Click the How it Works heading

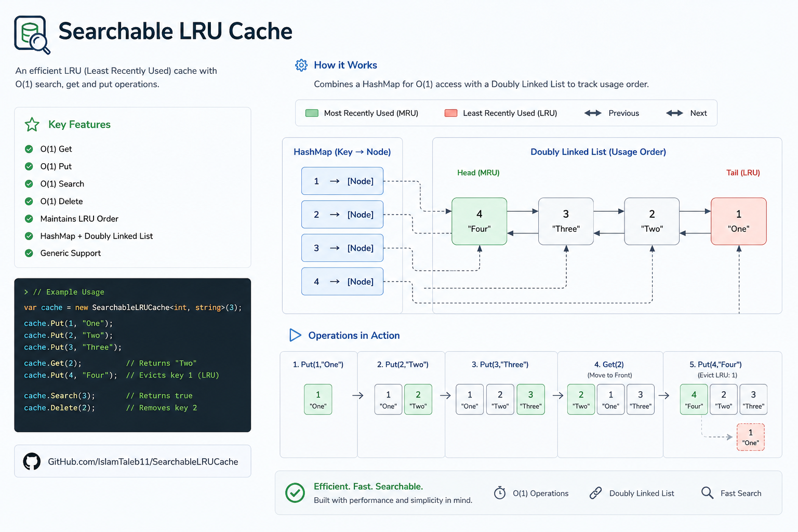click(x=345, y=65)
